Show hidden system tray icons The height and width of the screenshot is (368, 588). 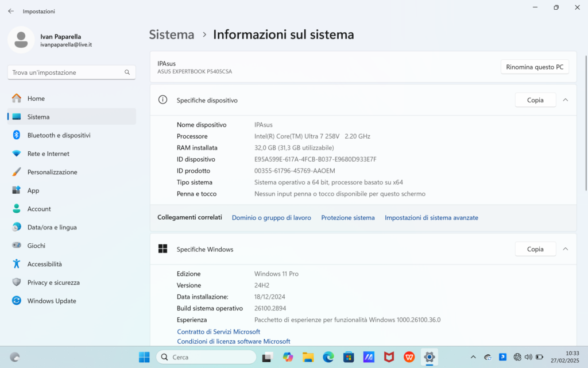click(473, 357)
